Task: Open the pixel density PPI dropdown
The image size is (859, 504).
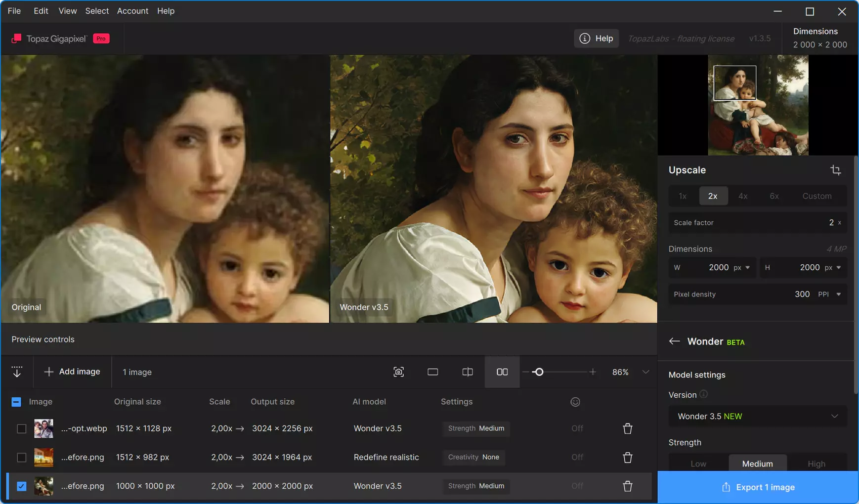Action: click(830, 294)
